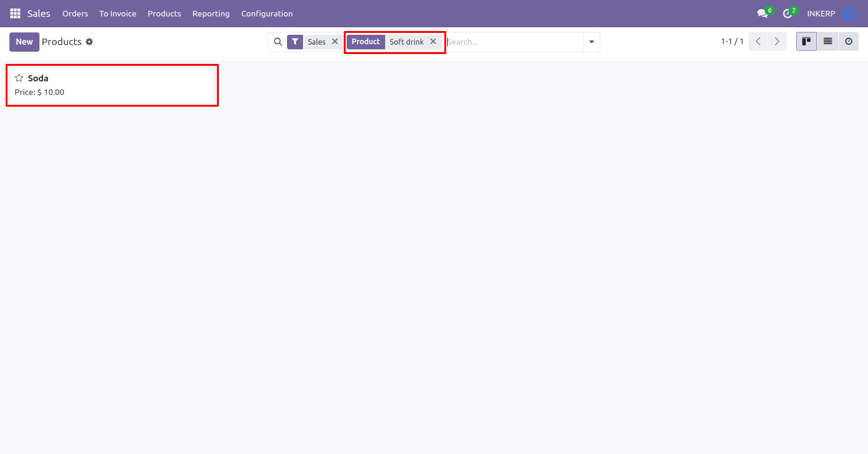Go to the previous page arrow

pos(758,41)
